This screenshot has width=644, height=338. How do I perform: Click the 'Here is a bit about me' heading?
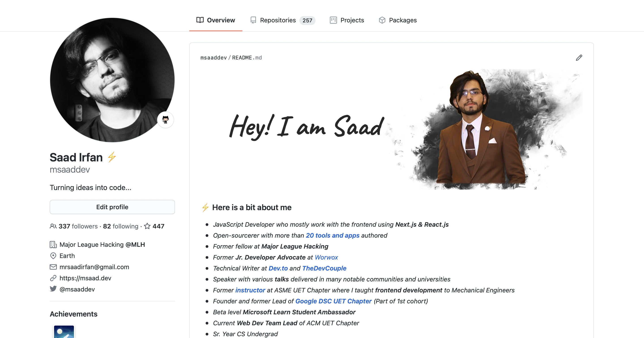pyautogui.click(x=252, y=207)
